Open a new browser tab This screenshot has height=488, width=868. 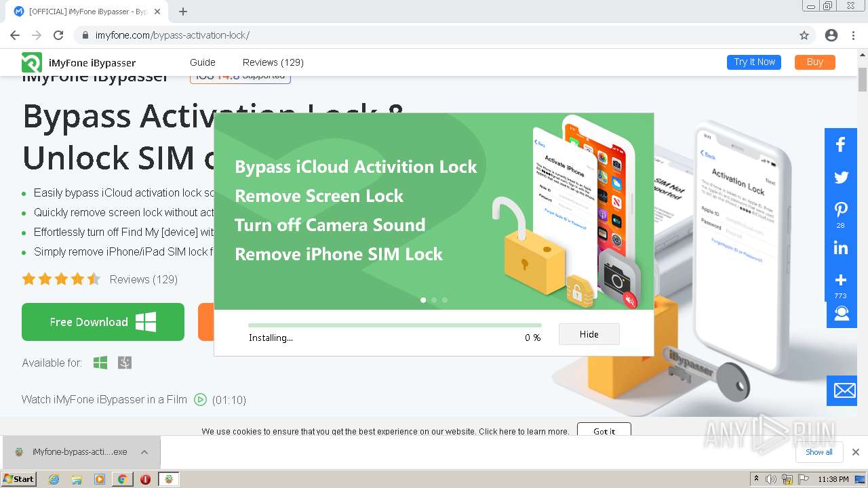183,12
